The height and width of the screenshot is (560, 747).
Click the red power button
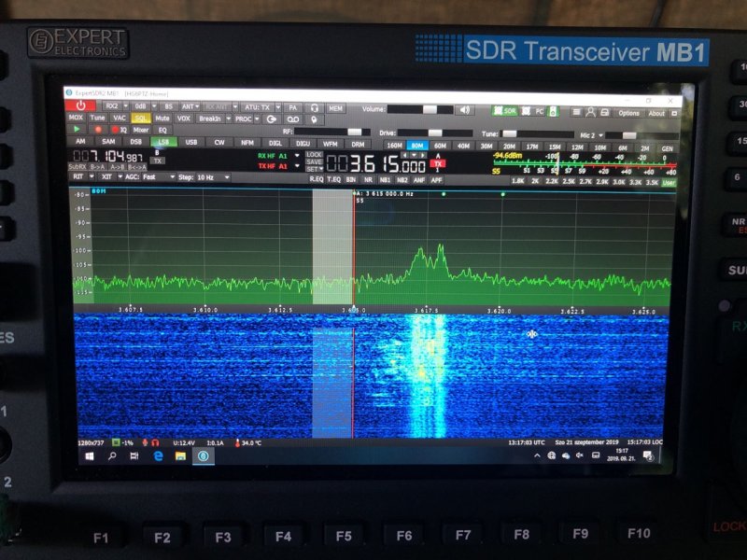click(80, 105)
